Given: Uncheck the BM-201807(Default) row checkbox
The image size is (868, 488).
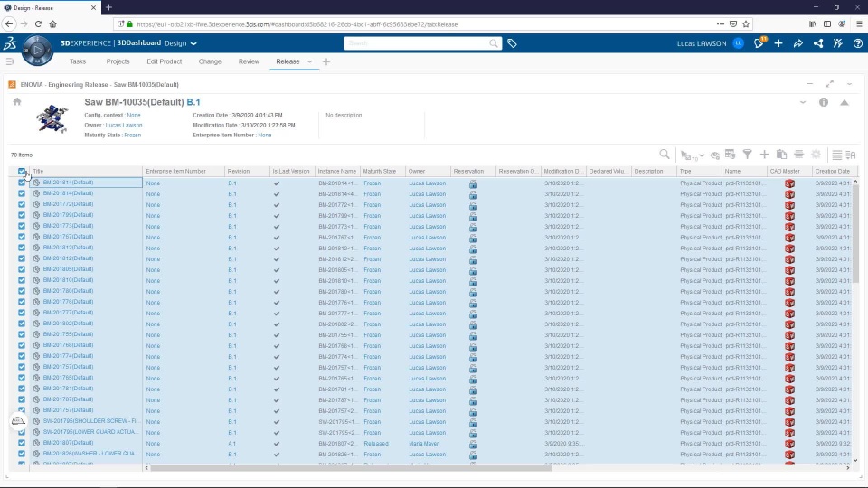Looking at the screenshot, I should [22, 443].
